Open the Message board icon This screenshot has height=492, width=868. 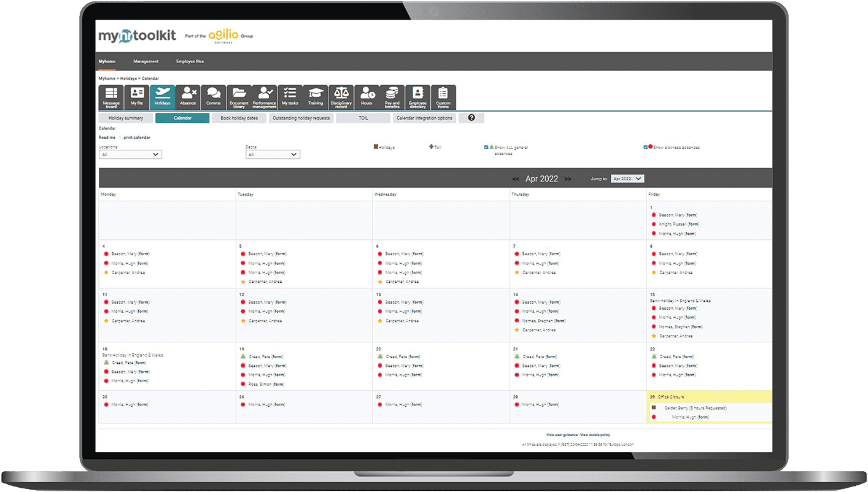[110, 96]
